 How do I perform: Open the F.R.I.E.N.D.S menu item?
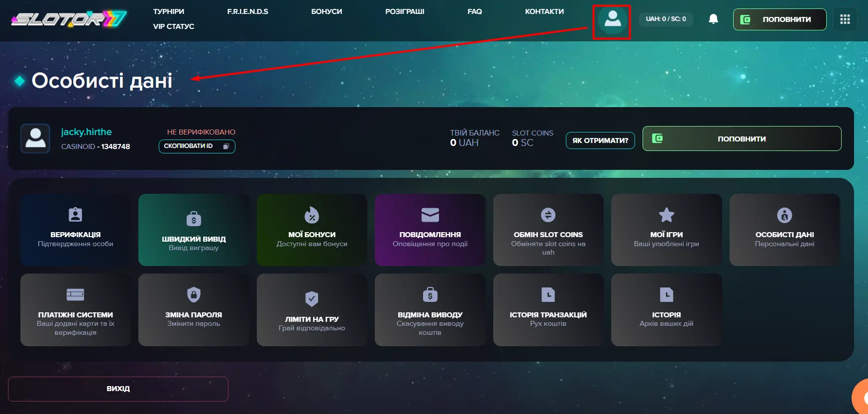click(x=248, y=11)
